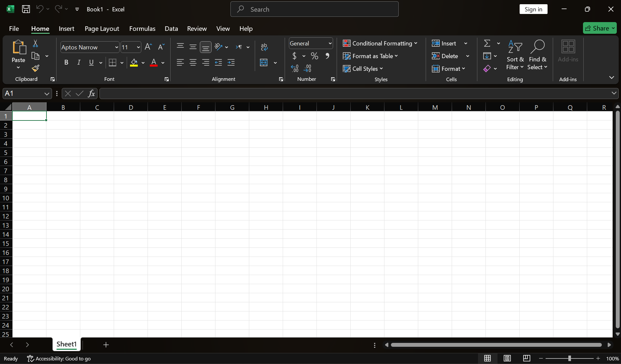
Task: Toggle Underline formatting
Action: [x=91, y=62]
